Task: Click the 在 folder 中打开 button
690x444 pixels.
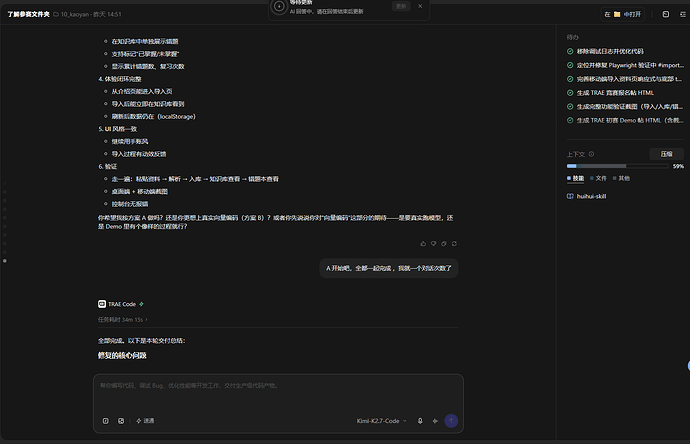Action: (x=622, y=15)
